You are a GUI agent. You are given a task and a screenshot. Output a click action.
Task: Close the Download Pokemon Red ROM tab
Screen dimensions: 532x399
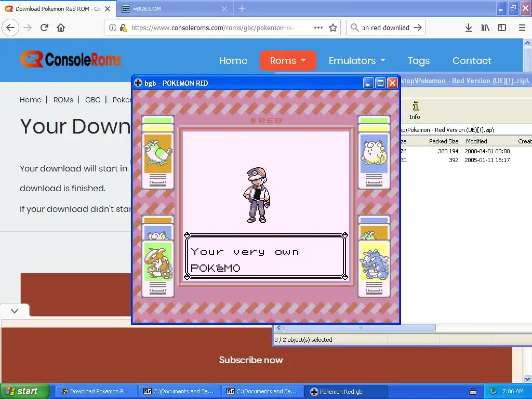(108, 9)
